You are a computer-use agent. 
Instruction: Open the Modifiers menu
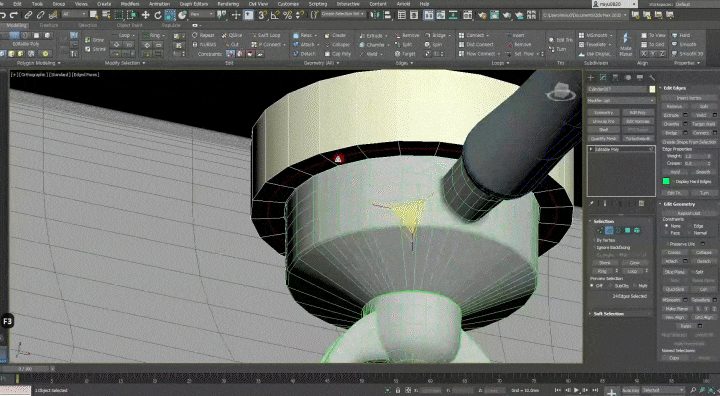129,4
